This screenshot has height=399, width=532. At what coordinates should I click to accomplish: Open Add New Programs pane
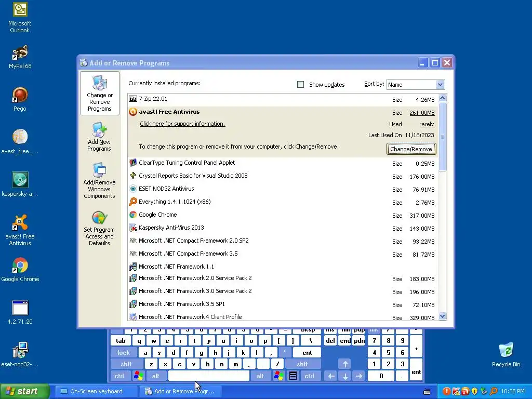tap(99, 137)
